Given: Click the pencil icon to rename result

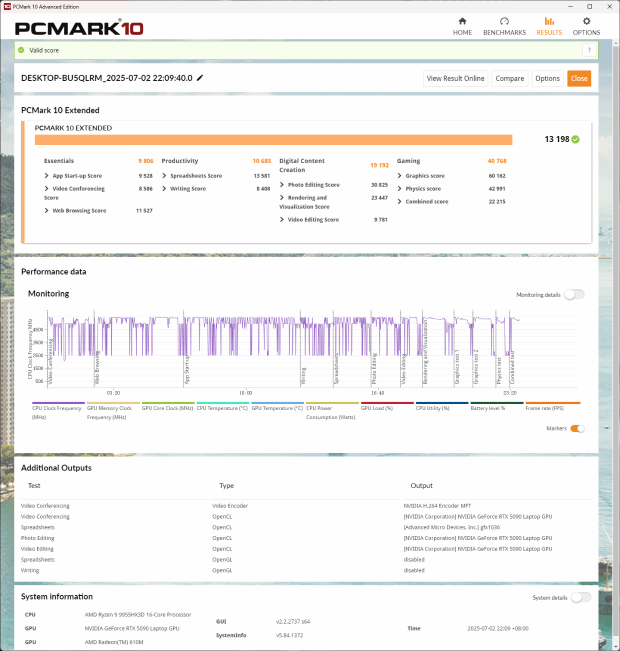Looking at the screenshot, I should pyautogui.click(x=200, y=78).
